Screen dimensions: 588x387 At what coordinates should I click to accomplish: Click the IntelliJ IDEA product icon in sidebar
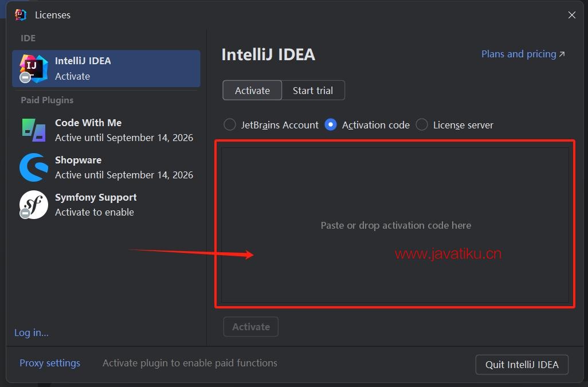34,68
